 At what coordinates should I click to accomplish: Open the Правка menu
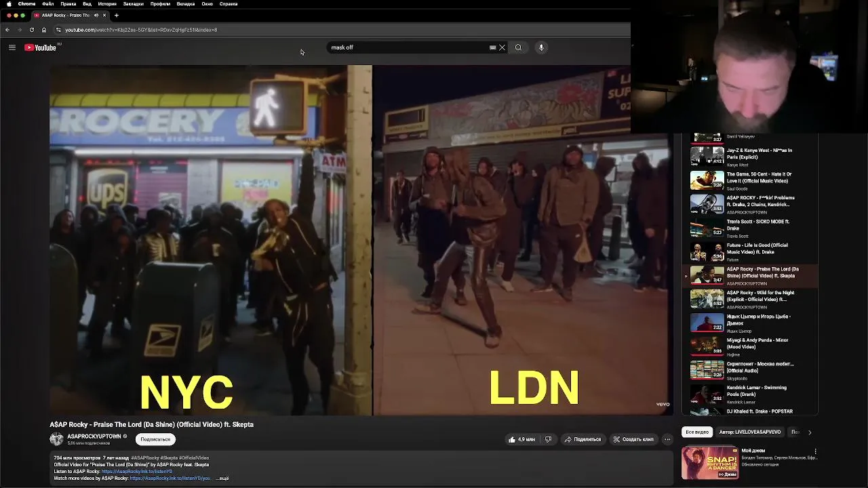click(68, 3)
